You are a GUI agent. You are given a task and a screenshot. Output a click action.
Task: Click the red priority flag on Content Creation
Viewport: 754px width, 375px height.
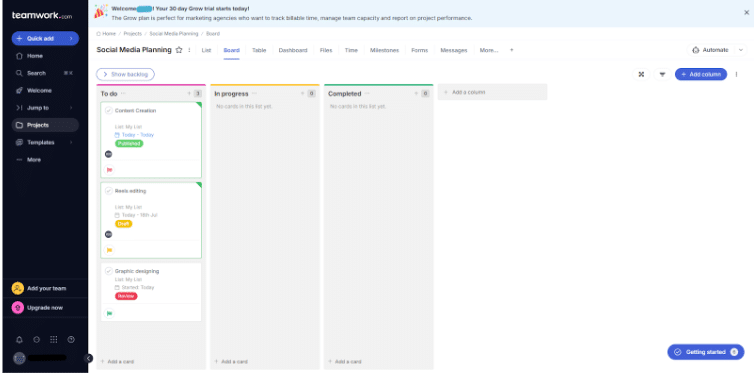(109, 170)
